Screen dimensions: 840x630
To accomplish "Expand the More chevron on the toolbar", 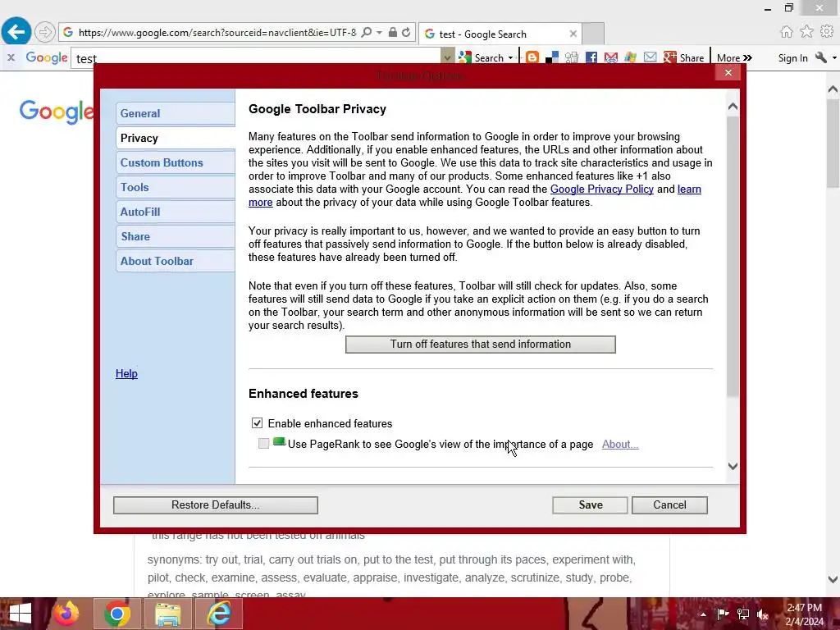I will click(748, 57).
